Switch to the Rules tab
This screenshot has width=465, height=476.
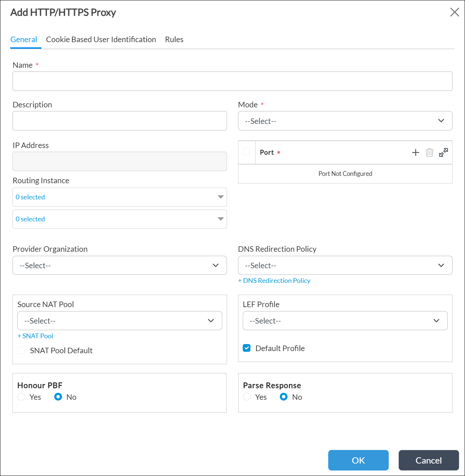[174, 40]
